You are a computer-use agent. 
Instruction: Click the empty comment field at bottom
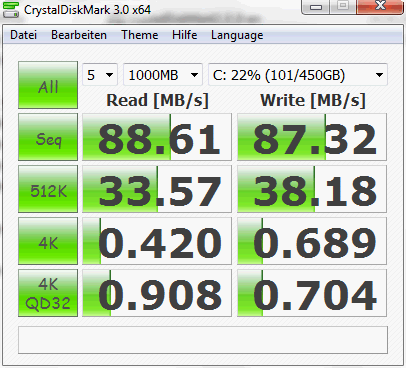[x=203, y=340]
